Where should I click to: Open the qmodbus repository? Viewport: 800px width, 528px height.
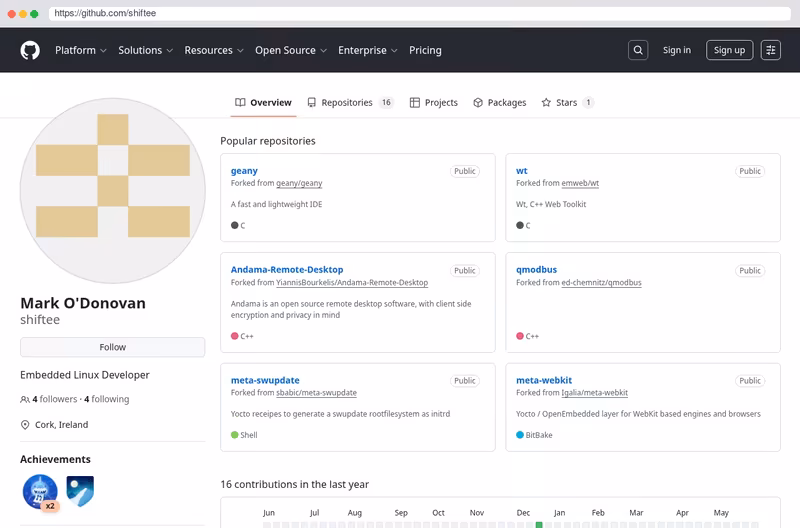(x=536, y=269)
